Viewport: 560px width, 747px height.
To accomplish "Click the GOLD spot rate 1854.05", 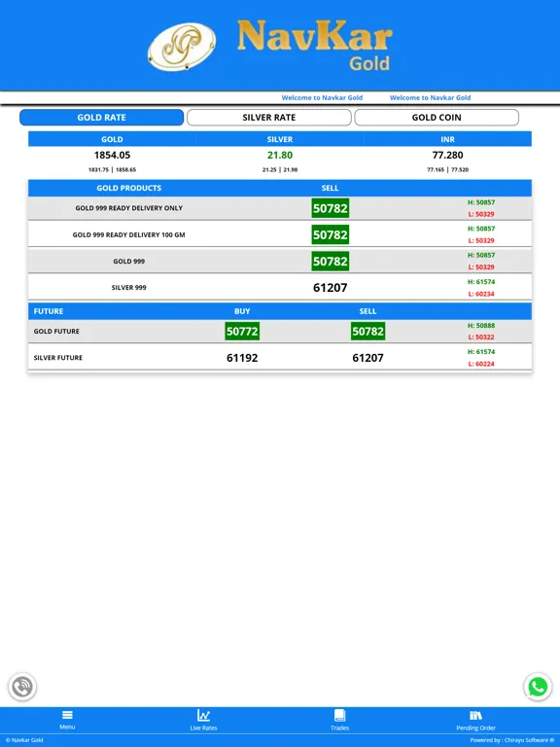I will pyautogui.click(x=112, y=155).
